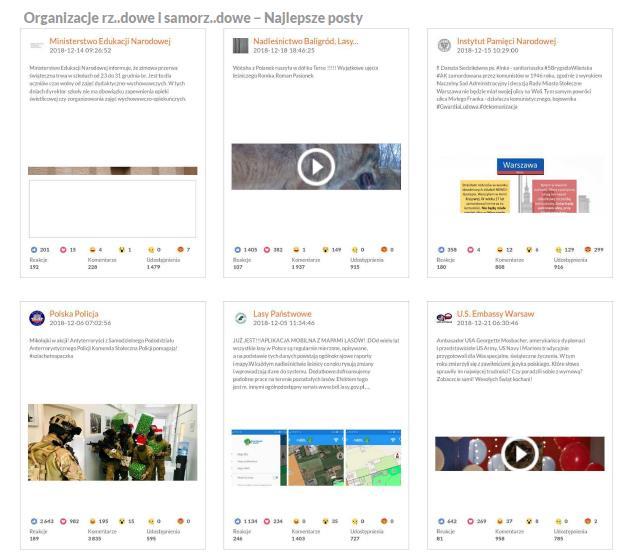Open U.S. Embassy Warsaw profile link
Viewport: 629px width, 559px height.
point(495,314)
